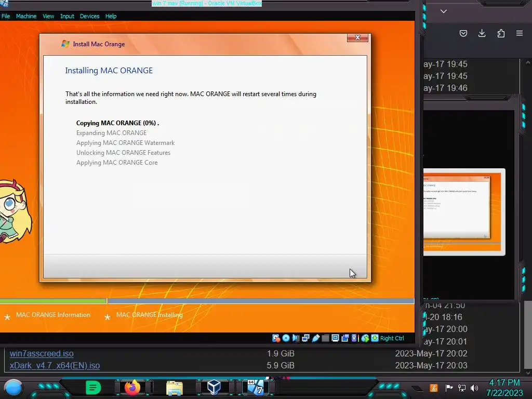Click the green installer progress bar segment
Viewport: 532px width, 399px height.
pos(53,301)
